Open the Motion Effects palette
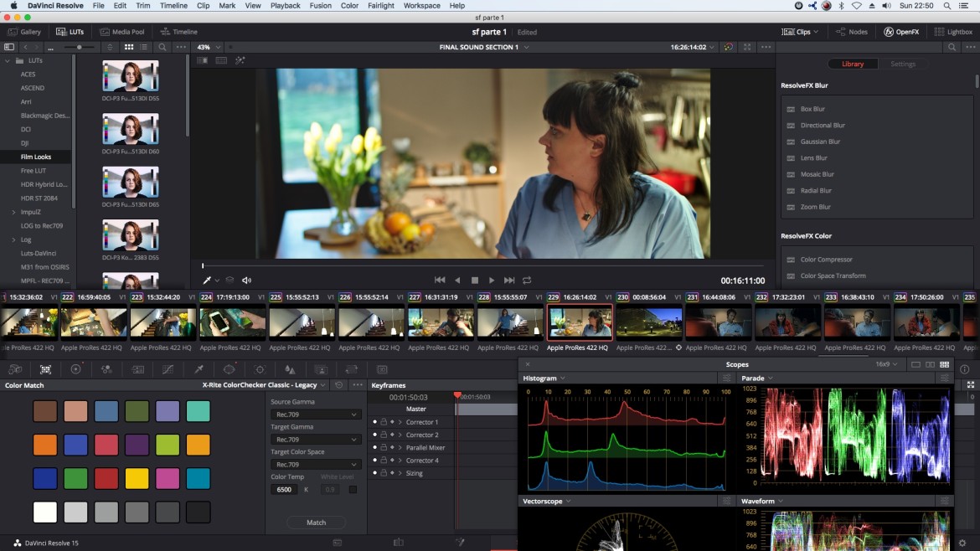 coord(137,369)
